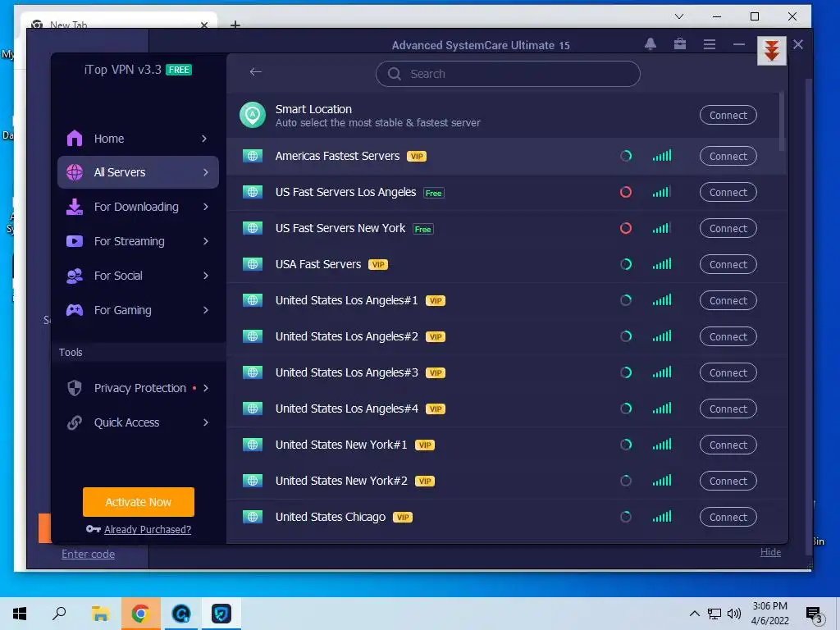Screen dimensions: 840x630
Task: Click the FREE badge beside iTop VPN title
Action: click(x=179, y=70)
